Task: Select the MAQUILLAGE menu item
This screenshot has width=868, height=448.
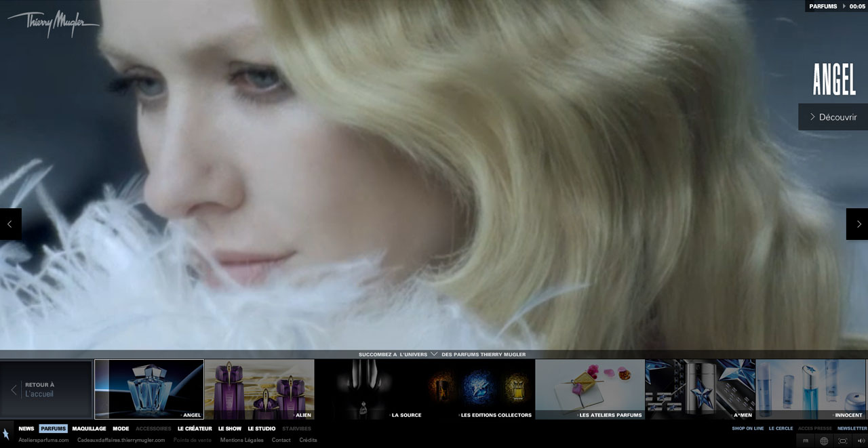Action: coord(90,428)
